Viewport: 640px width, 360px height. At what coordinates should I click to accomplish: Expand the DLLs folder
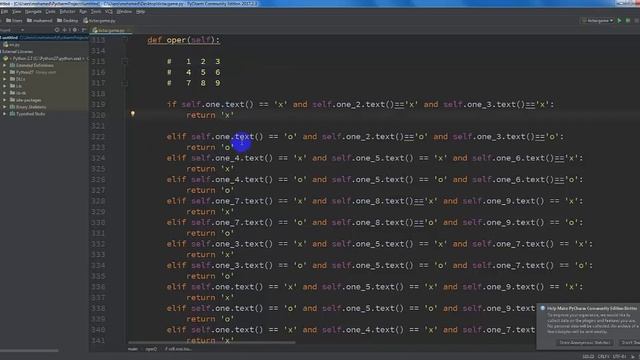(x=5, y=79)
